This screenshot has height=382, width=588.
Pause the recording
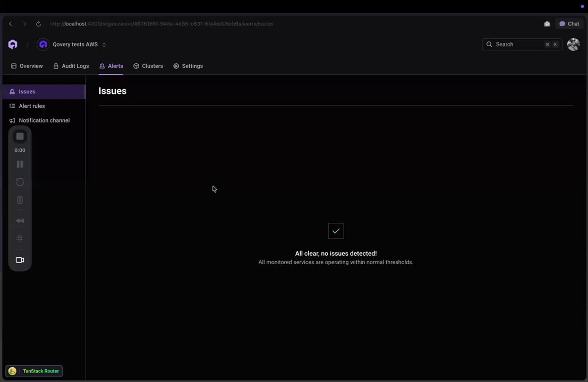(20, 164)
